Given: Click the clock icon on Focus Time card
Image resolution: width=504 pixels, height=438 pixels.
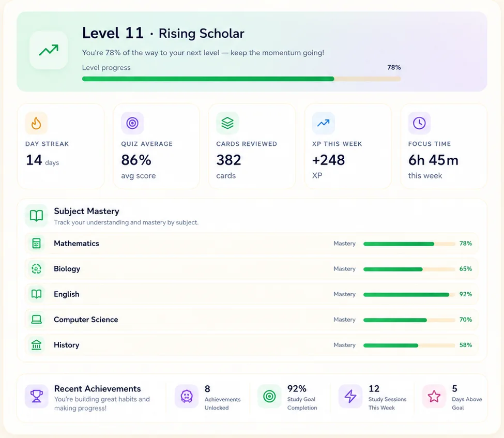Looking at the screenshot, I should [x=419, y=123].
